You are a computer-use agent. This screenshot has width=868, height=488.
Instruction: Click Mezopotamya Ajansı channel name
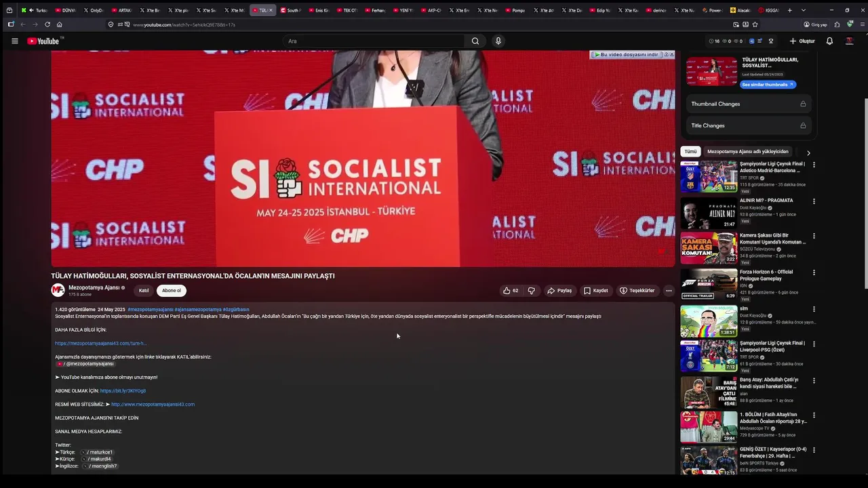pos(94,287)
